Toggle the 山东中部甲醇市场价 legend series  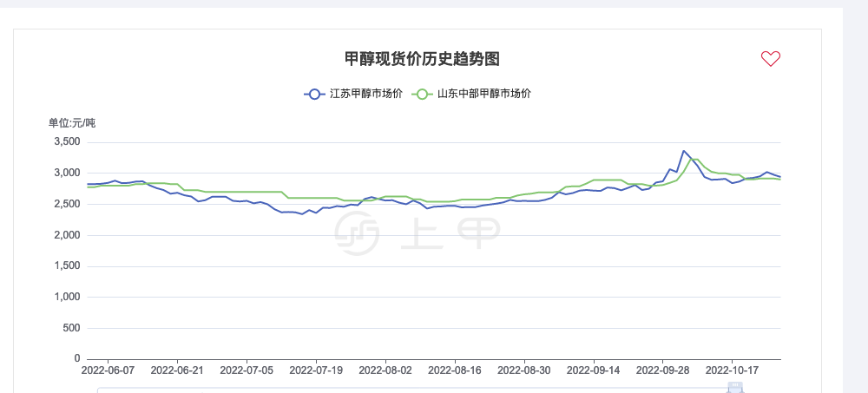tap(471, 94)
